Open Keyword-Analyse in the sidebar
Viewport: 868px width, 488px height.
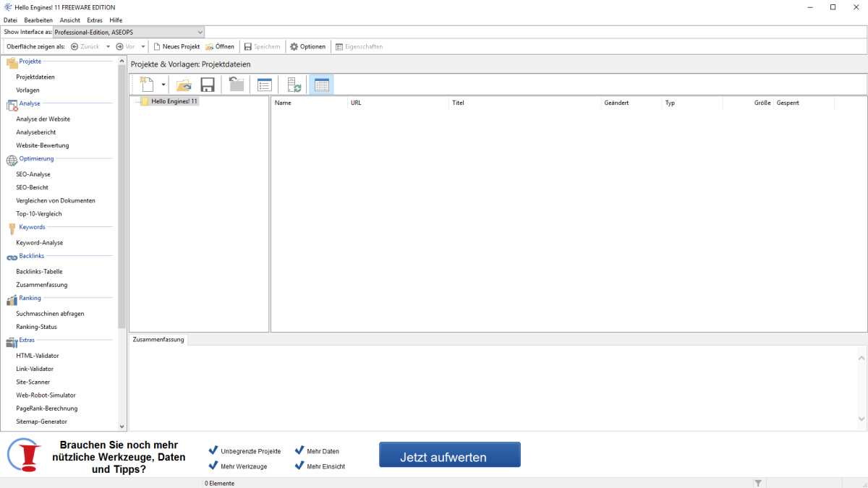coord(40,243)
